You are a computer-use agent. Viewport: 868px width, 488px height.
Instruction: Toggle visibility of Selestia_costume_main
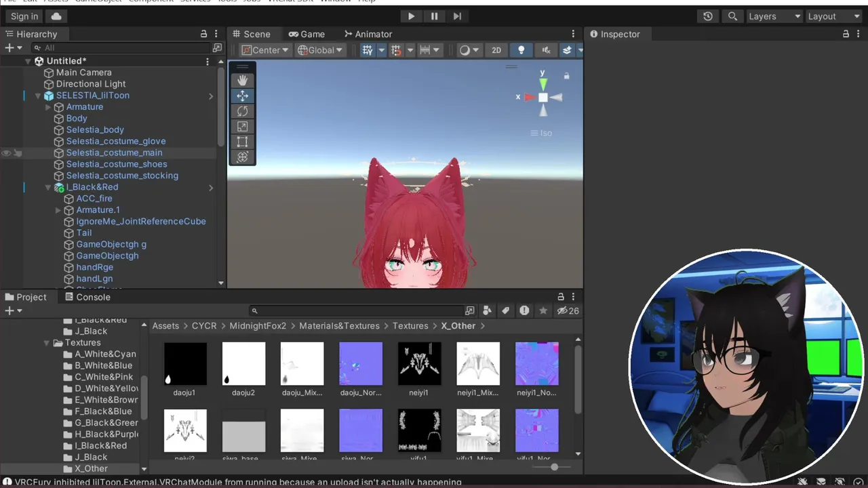6,153
